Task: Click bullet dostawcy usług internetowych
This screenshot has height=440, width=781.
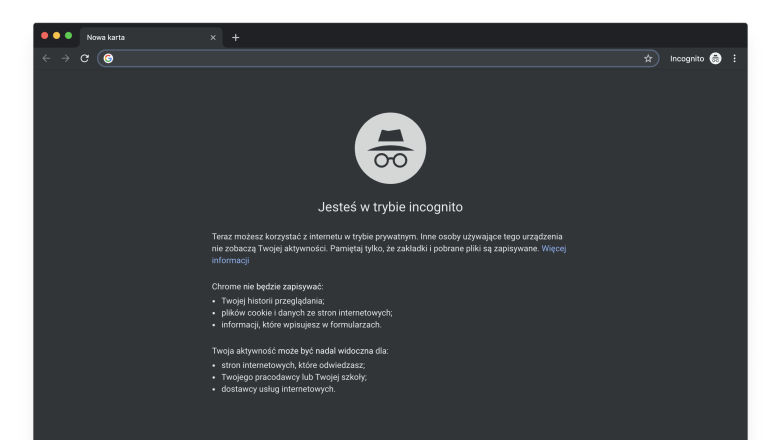Action: [x=278, y=389]
